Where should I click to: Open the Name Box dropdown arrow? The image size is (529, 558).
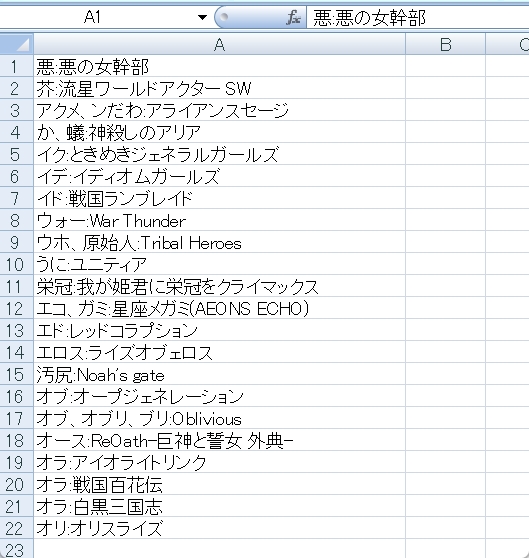(x=202, y=17)
